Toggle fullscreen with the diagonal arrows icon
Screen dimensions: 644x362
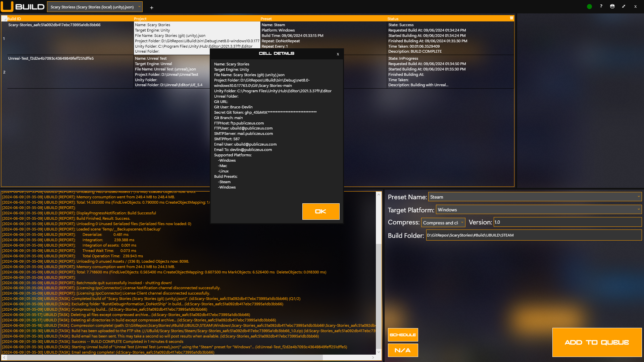point(624,6)
